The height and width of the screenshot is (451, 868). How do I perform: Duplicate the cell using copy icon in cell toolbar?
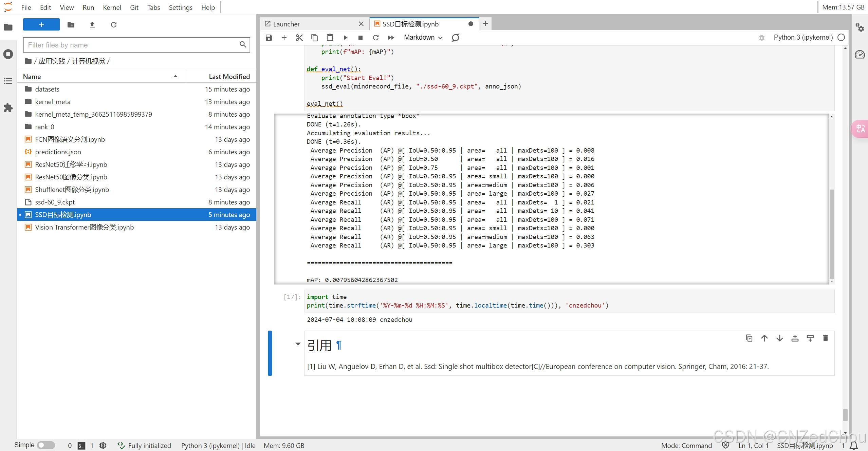click(x=749, y=338)
